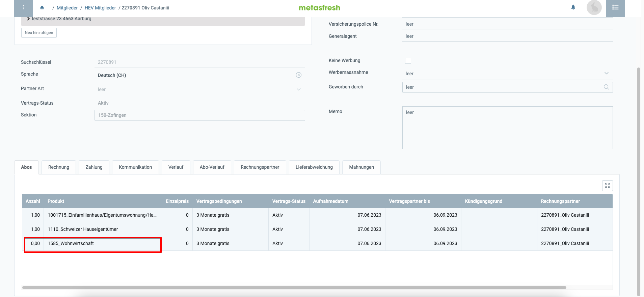Click the metasfresh logo
Viewport: 644px width, 297px height.
click(319, 7)
